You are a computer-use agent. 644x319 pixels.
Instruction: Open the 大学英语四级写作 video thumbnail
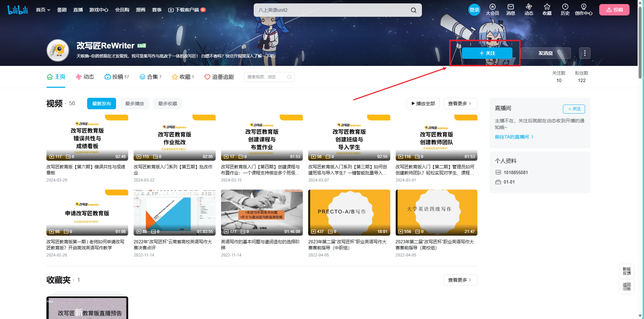click(x=436, y=212)
